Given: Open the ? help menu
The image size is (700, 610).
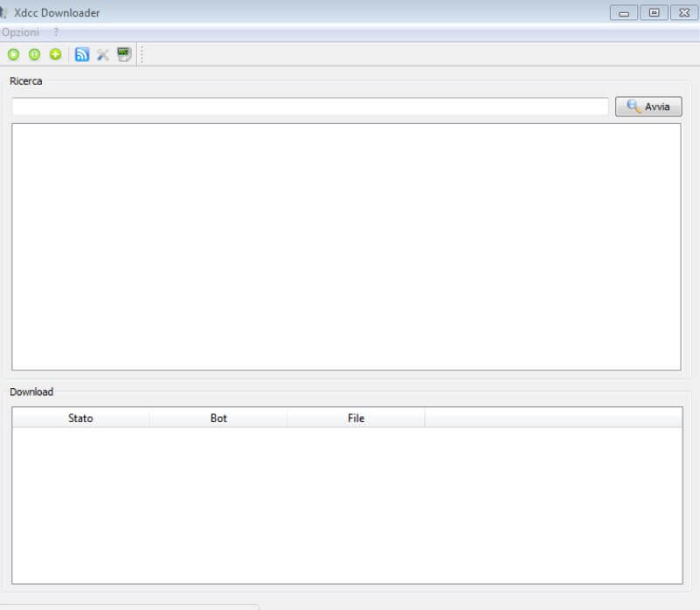Looking at the screenshot, I should pyautogui.click(x=56, y=32).
